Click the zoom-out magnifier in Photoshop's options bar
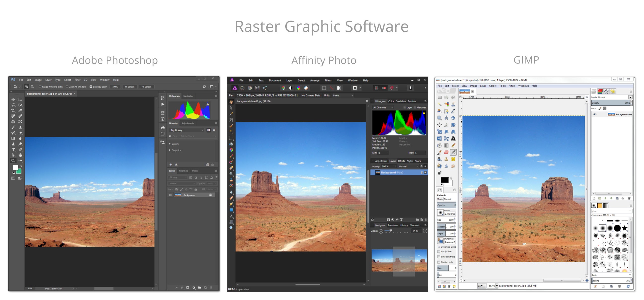This screenshot has height=300, width=644. (x=32, y=87)
